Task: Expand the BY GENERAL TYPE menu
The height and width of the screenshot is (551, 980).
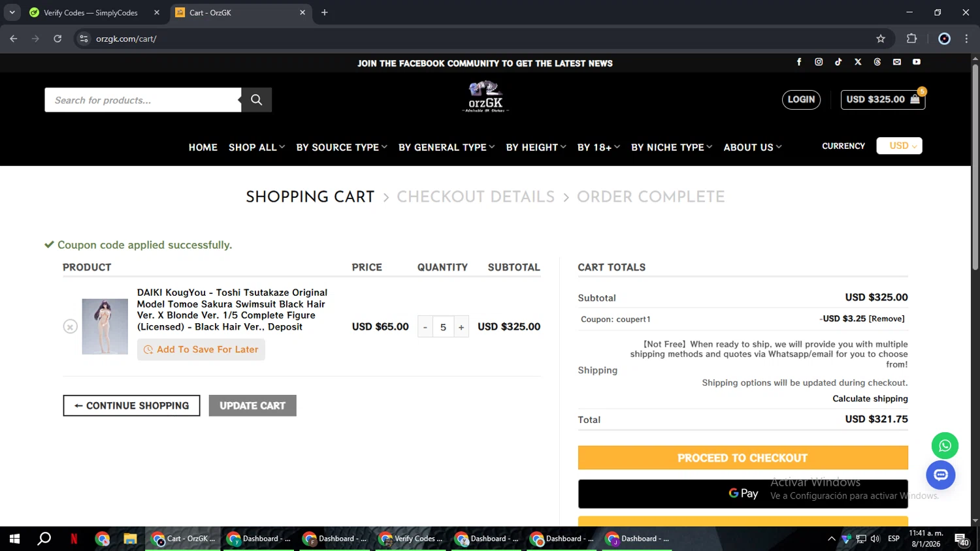Action: tap(447, 148)
